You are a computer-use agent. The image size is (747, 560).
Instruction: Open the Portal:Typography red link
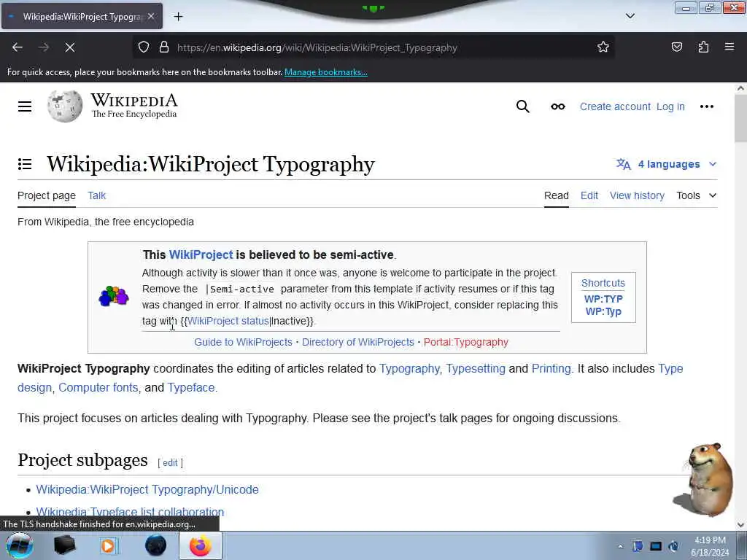(x=466, y=343)
